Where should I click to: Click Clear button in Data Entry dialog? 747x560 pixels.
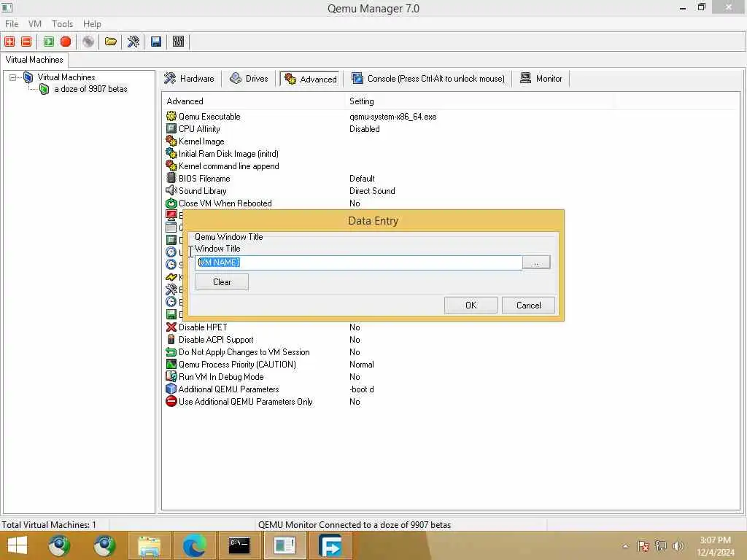[x=222, y=282]
